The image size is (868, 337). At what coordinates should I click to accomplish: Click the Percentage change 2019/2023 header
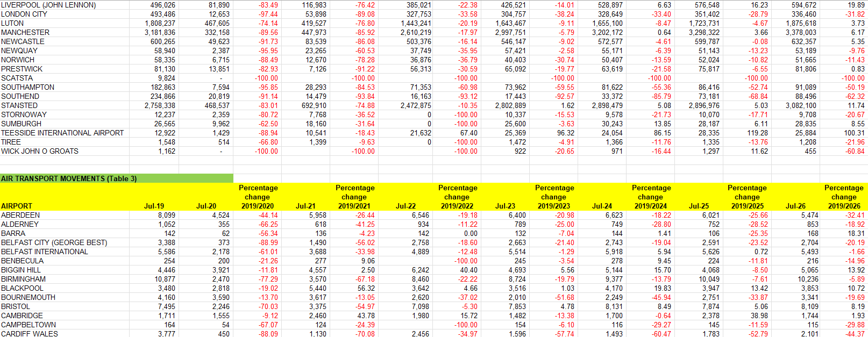tap(554, 197)
